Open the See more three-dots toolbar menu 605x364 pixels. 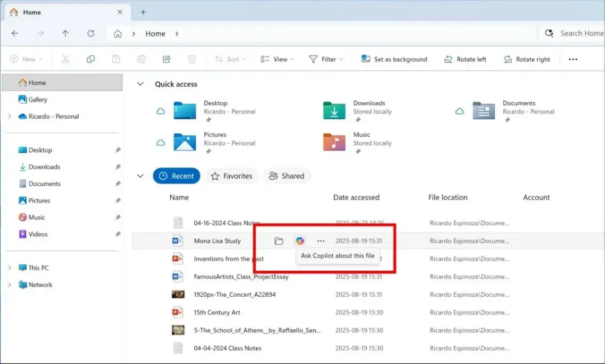tap(573, 59)
